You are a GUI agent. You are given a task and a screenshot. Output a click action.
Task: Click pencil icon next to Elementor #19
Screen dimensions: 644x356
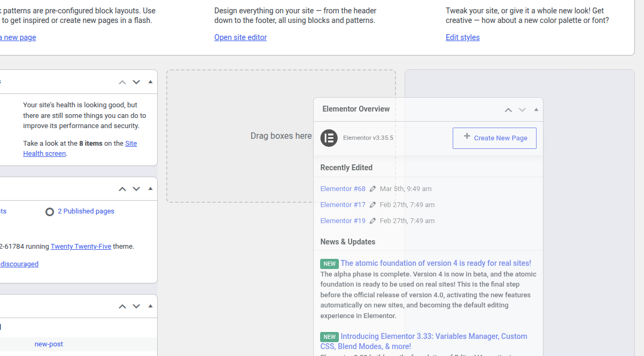(373, 220)
